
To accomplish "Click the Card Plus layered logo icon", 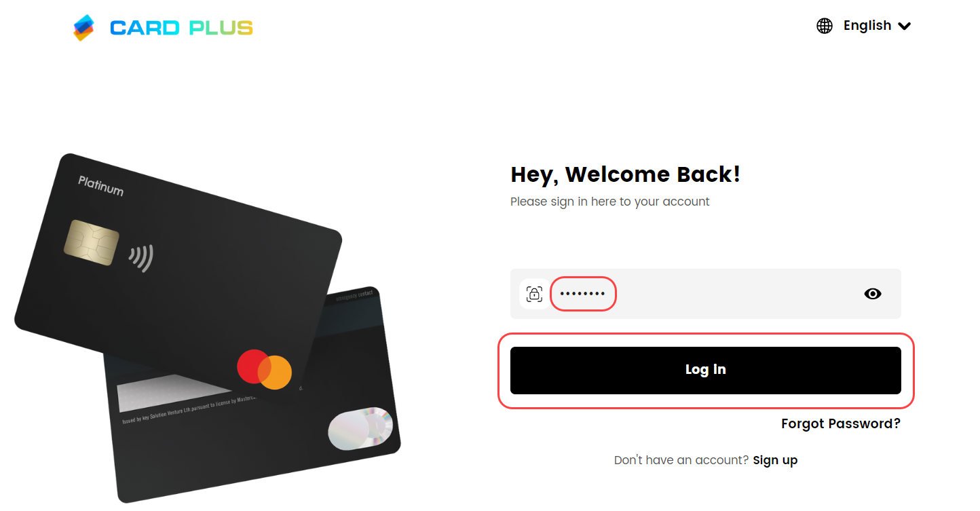I will [x=84, y=28].
